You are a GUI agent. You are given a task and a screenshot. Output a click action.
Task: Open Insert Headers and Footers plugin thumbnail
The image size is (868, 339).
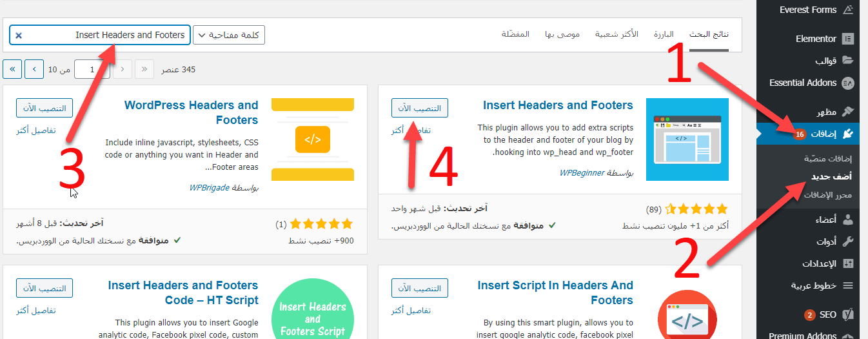687,139
